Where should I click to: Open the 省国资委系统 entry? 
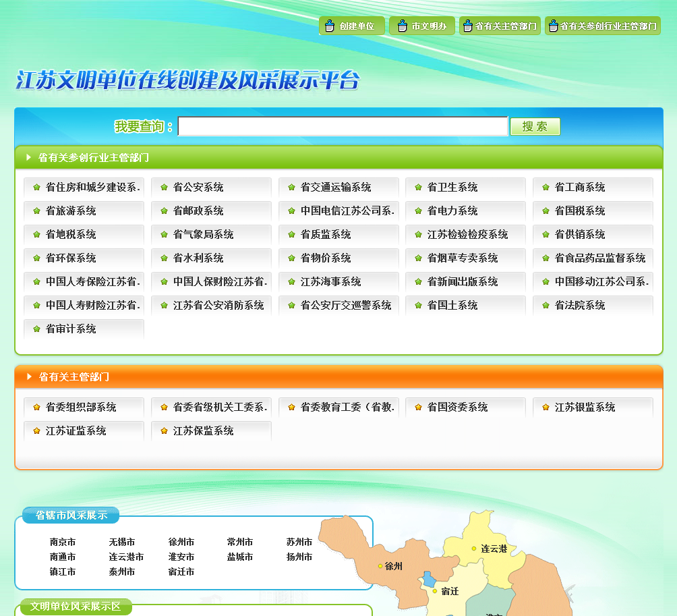click(457, 408)
